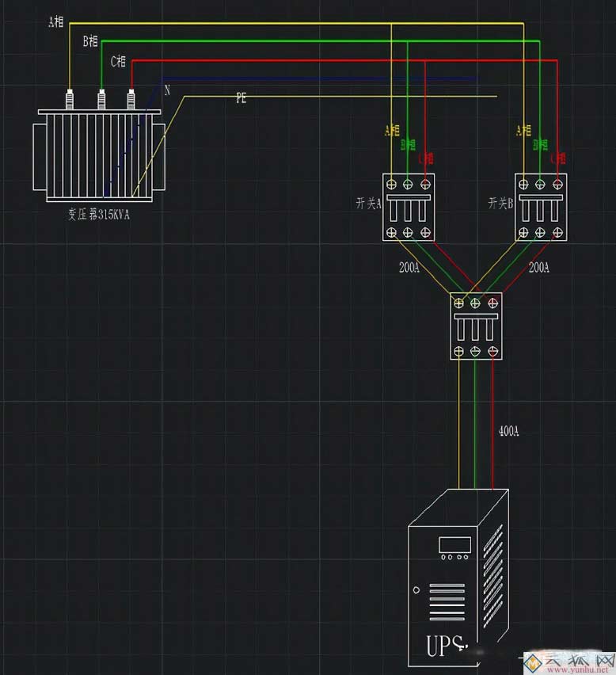Select the side vent louvers on the UPS cabinet
Screen dimensions: 616x675
pos(493,575)
